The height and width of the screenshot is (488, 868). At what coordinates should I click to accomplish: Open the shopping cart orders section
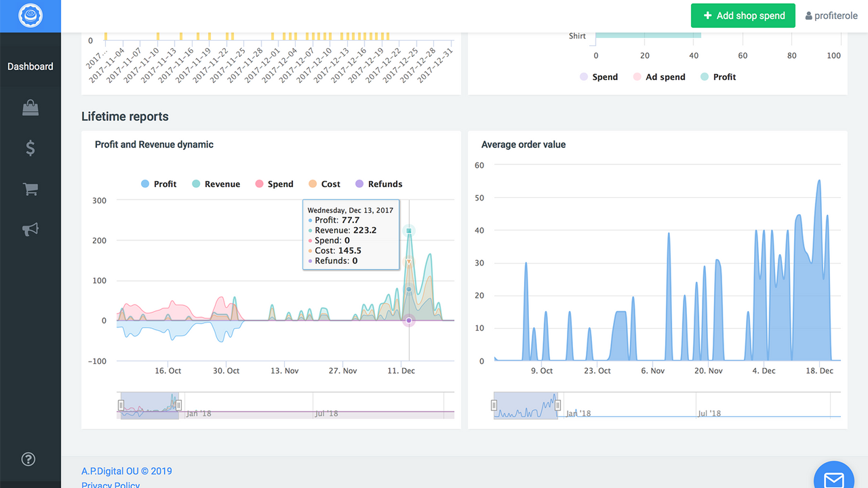click(x=31, y=189)
